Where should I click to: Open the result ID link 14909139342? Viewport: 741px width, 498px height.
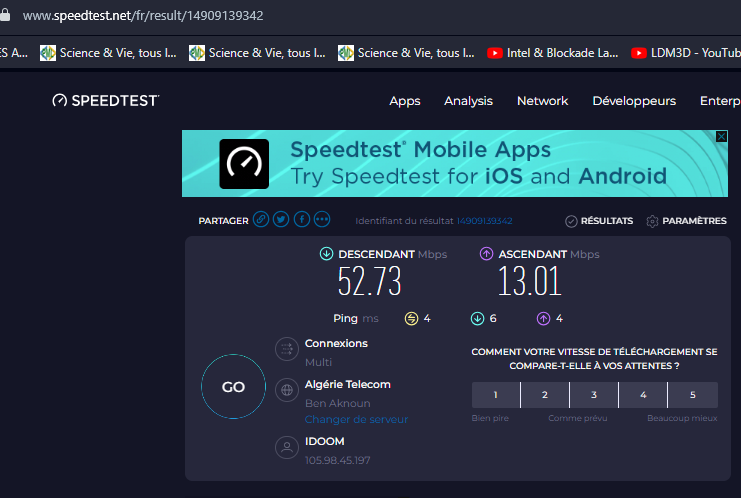point(484,221)
